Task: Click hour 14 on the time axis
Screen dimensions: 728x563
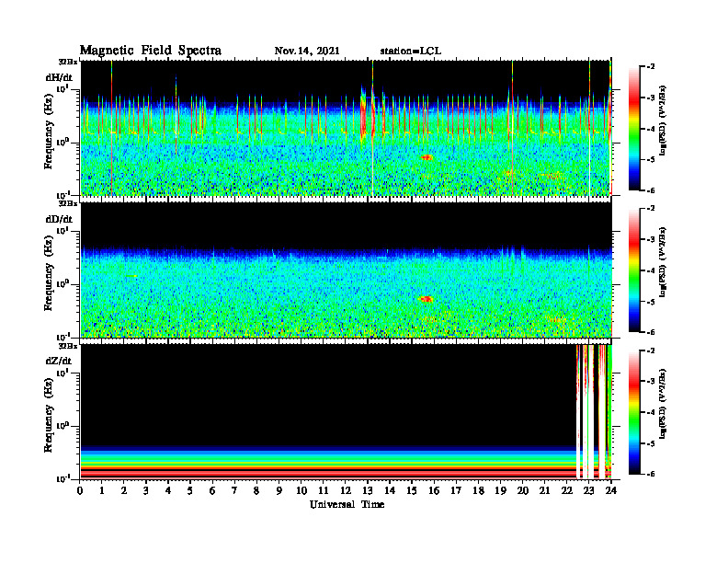Action: (390, 490)
